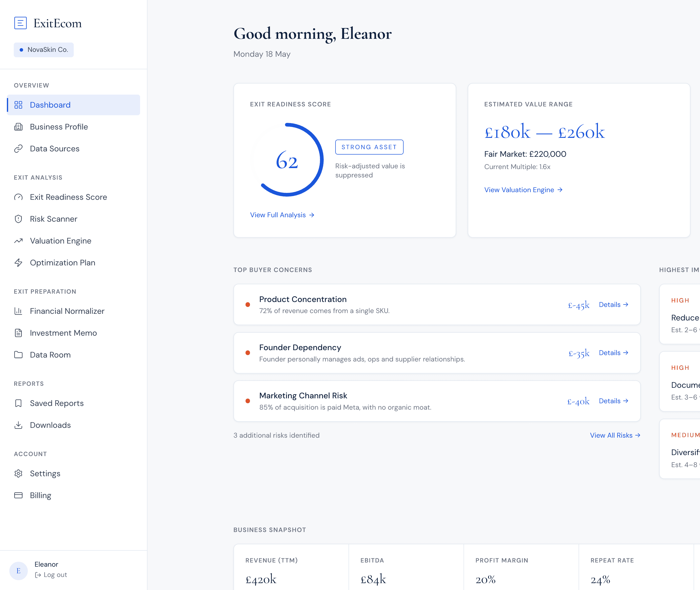Click the Revenue (TTM) £420k tile
This screenshot has width=700, height=590.
(291, 567)
